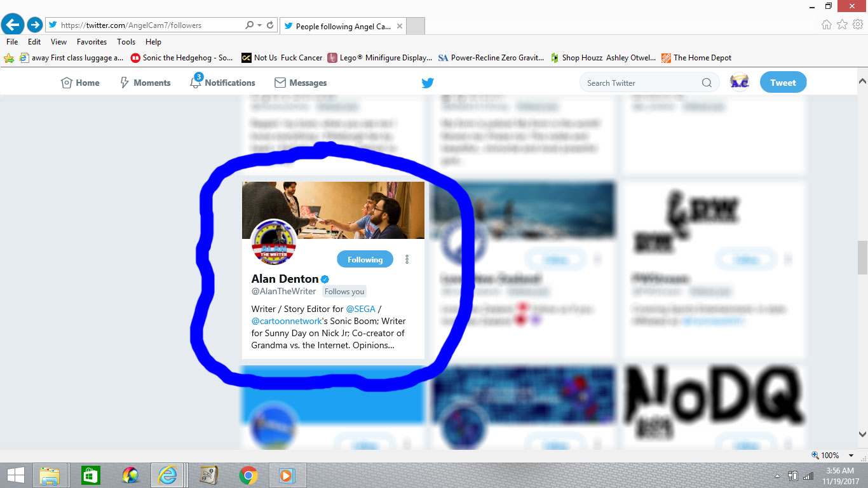This screenshot has width=868, height=488.
Task: Click the blue Tweet button
Action: pyautogui.click(x=783, y=83)
